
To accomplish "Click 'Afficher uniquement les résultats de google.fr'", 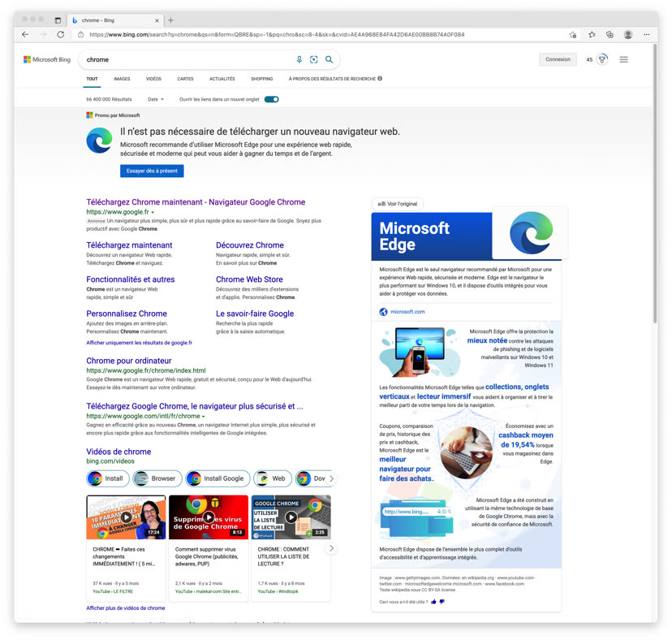I will pyautogui.click(x=140, y=343).
